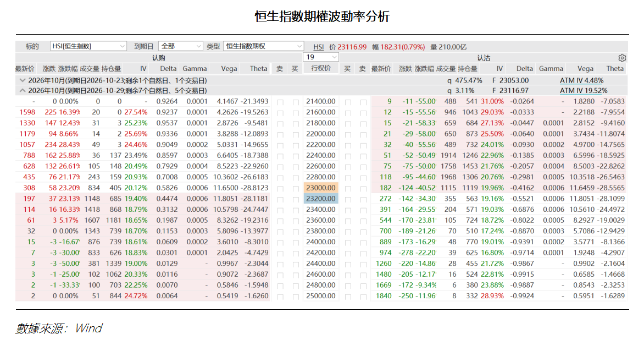The width and height of the screenshot is (644, 345).
Task: Click the ATM IV 4.48% link
Action: point(581,80)
